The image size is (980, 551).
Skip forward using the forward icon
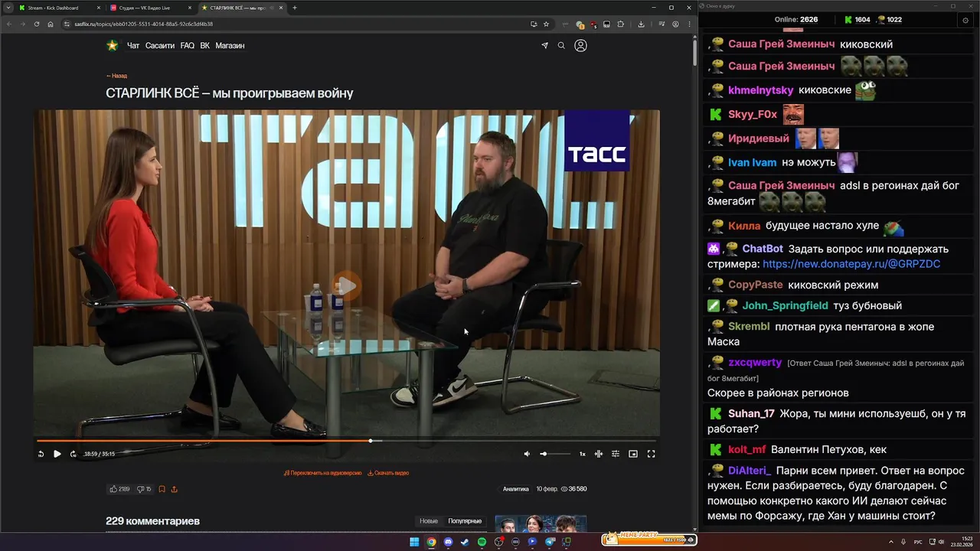pyautogui.click(x=73, y=454)
